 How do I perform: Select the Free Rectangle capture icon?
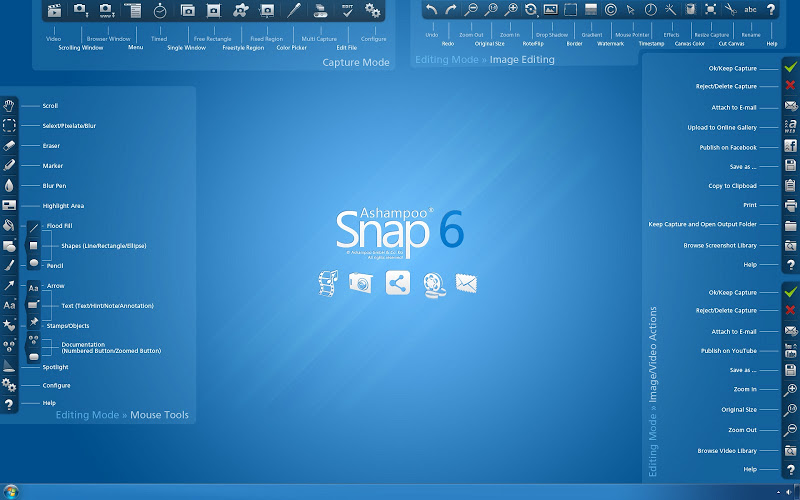pyautogui.click(x=213, y=10)
